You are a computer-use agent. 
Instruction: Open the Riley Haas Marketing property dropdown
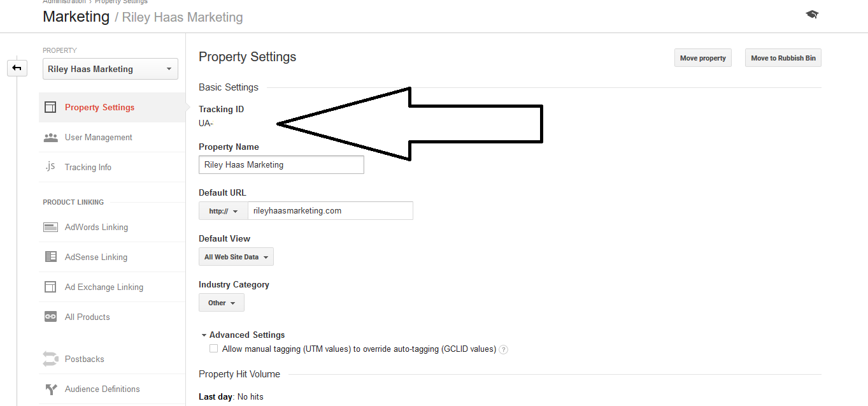pos(110,69)
